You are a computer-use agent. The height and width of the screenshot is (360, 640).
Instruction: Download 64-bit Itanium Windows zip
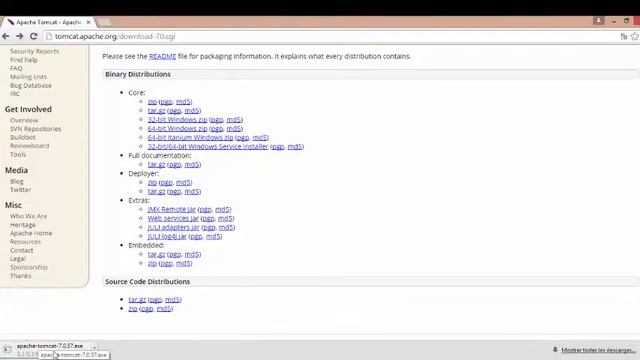pos(191,138)
